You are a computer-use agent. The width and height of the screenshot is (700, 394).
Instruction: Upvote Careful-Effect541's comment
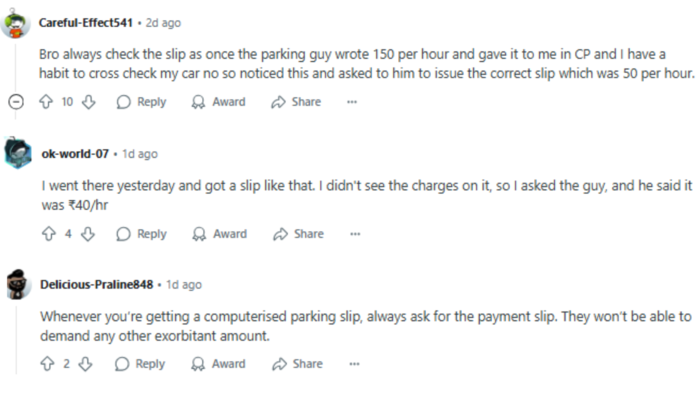[x=46, y=102]
